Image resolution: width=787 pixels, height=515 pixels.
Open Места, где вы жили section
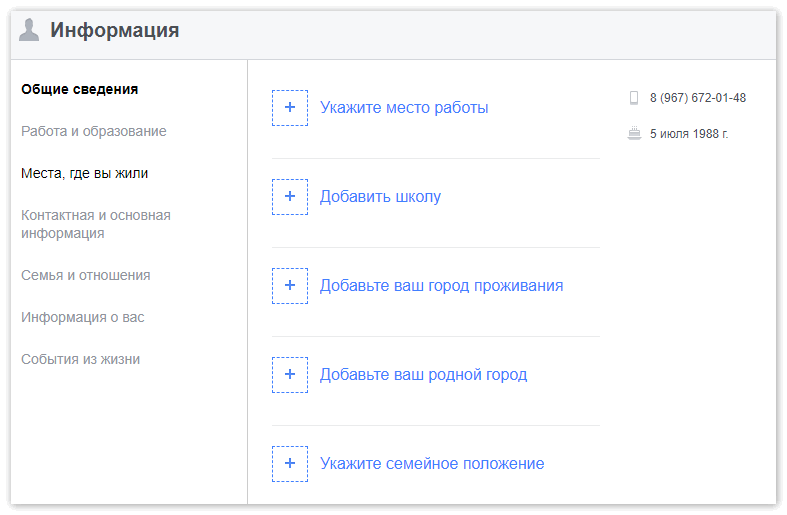pyautogui.click(x=84, y=173)
